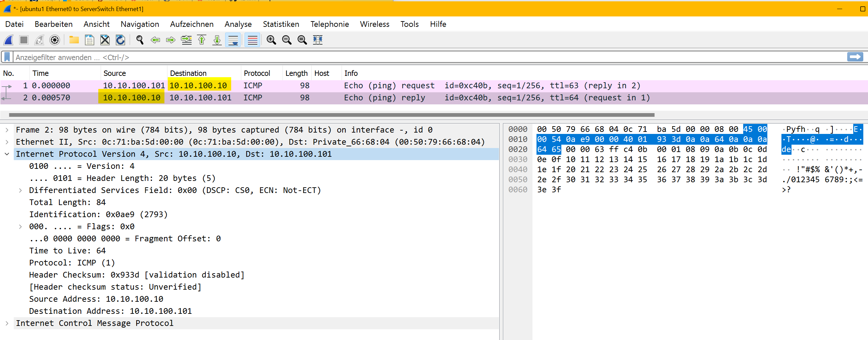Screen dimensions: 868x340
Task: Collapse the Internet Protocol Version 4 section
Action: [7, 154]
